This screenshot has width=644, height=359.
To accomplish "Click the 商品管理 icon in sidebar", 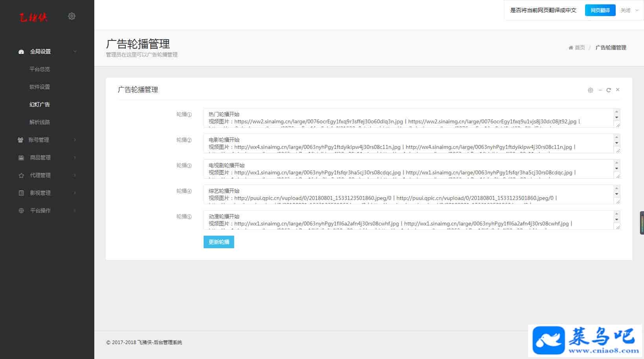I will (21, 158).
